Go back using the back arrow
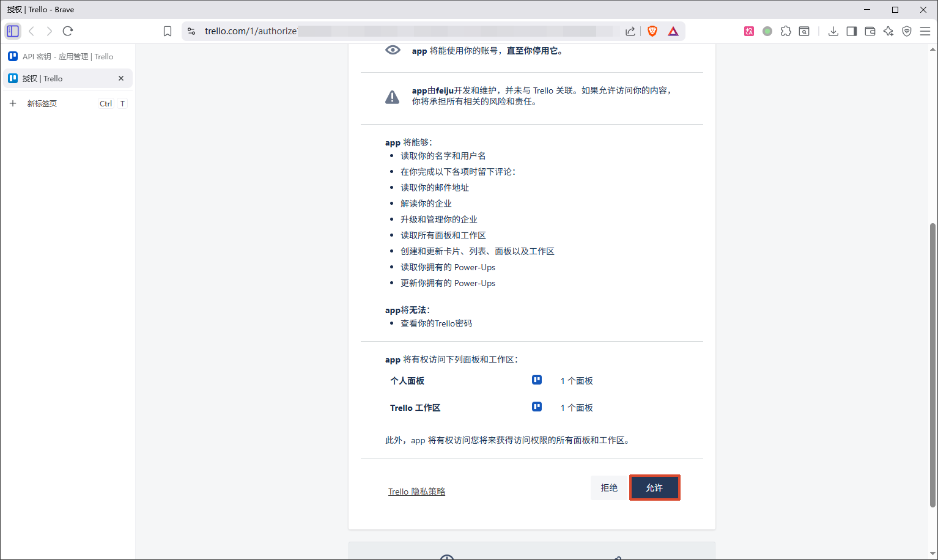 pos(32,31)
